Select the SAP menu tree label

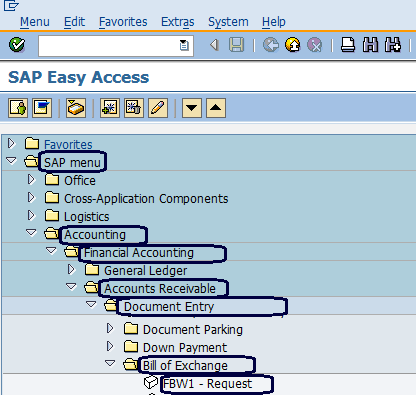coord(72,163)
